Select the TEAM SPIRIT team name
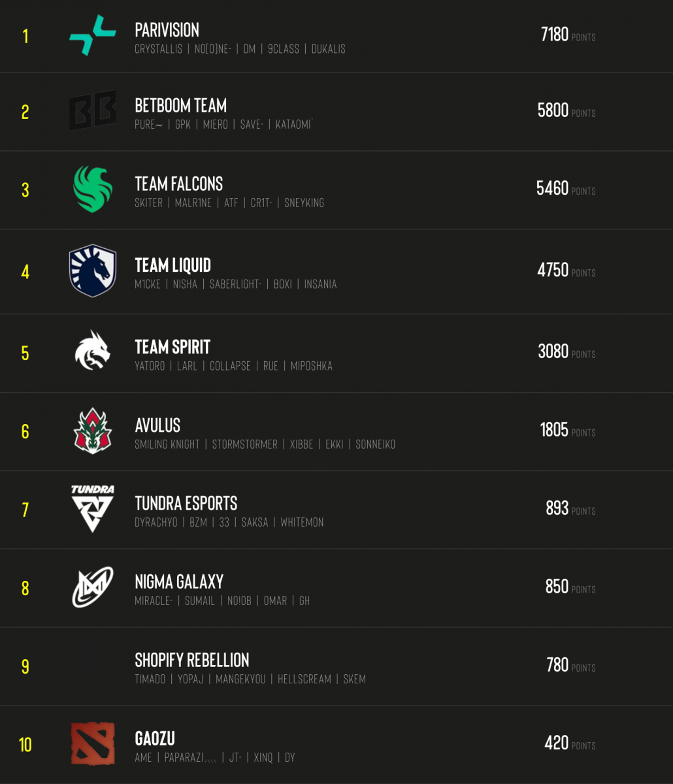The width and height of the screenshot is (673, 784). pos(172,347)
